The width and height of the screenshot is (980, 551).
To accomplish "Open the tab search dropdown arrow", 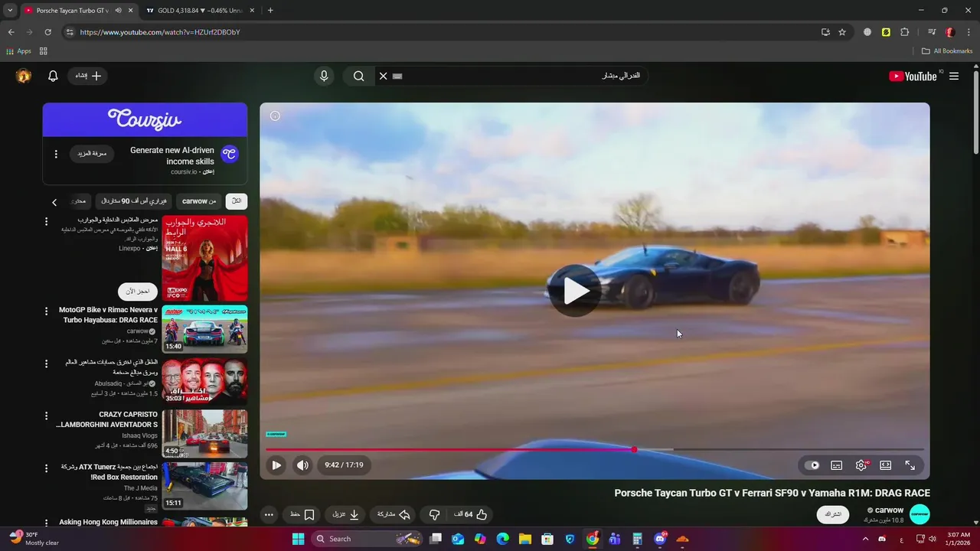I will click(9, 11).
